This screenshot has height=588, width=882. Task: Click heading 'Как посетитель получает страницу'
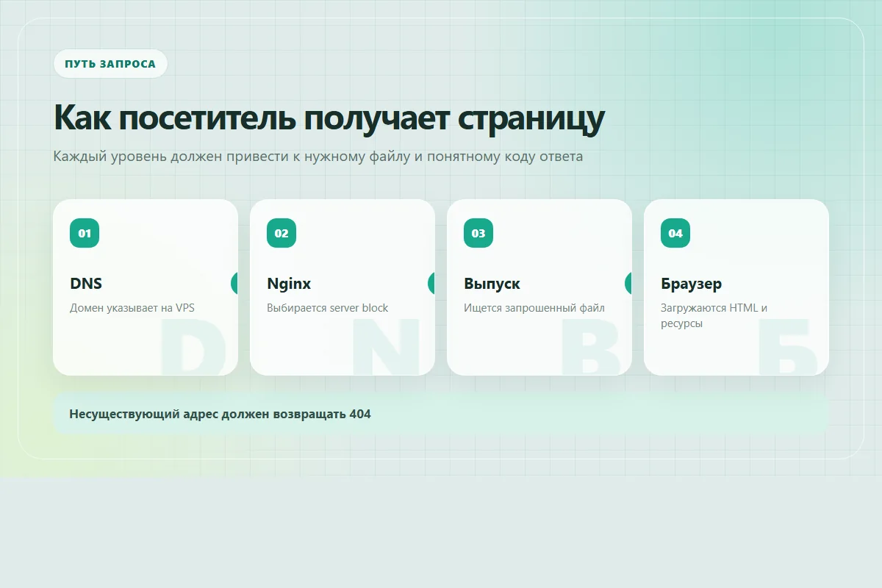(x=329, y=118)
